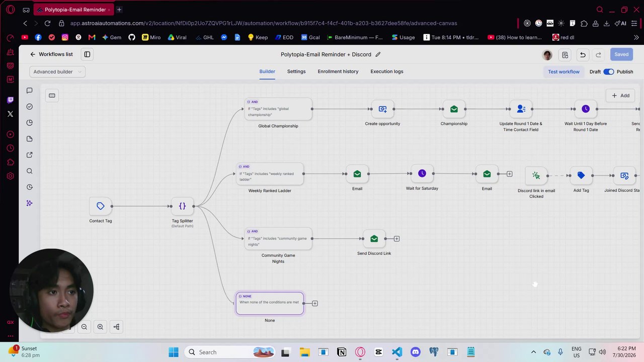
Task: Click the Windows taskbar Search box
Action: click(x=231, y=352)
